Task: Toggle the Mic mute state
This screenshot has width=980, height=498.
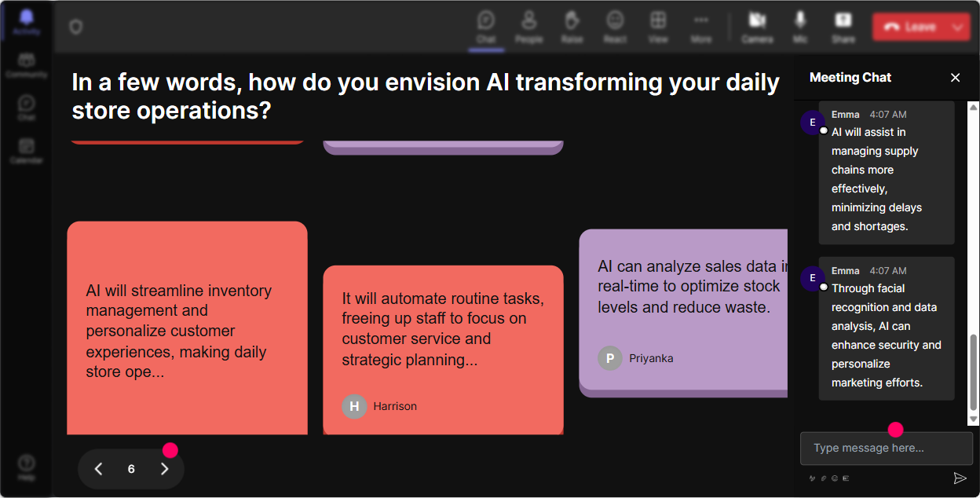Action: coord(800,27)
